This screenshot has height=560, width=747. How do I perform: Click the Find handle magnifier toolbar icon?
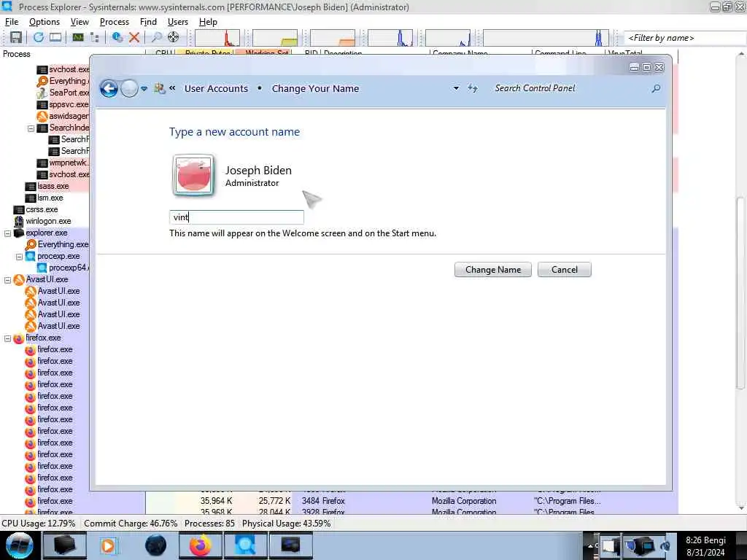(x=156, y=37)
